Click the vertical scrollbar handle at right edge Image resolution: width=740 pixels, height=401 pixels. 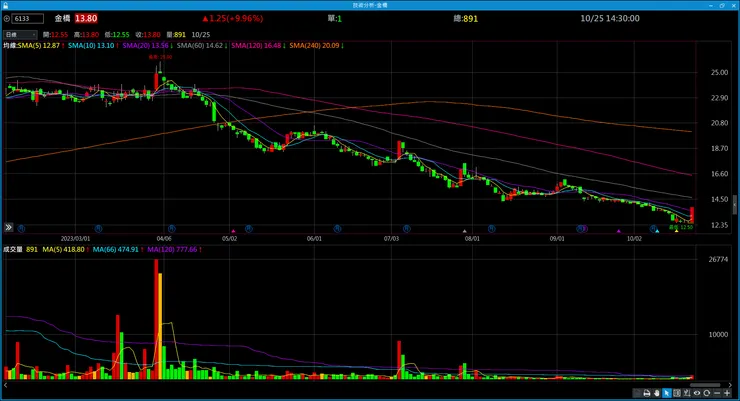click(734, 205)
